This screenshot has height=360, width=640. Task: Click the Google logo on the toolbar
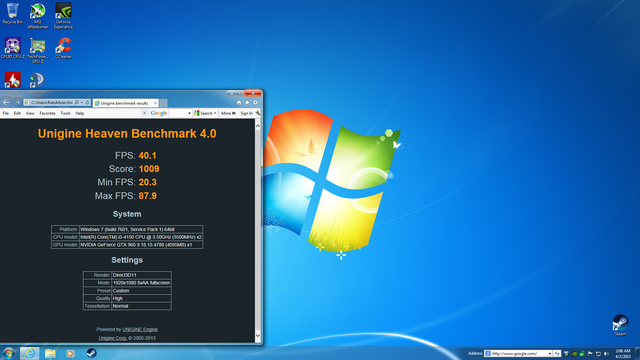[x=159, y=113]
